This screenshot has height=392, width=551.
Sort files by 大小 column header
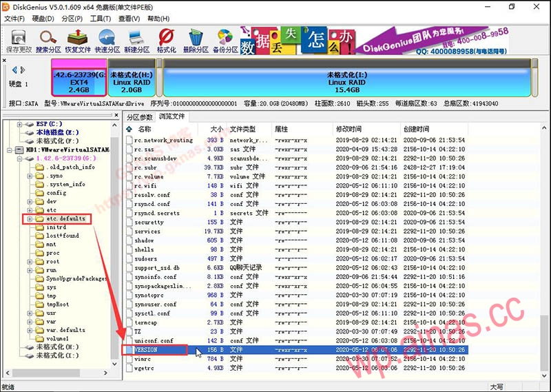tap(216, 129)
